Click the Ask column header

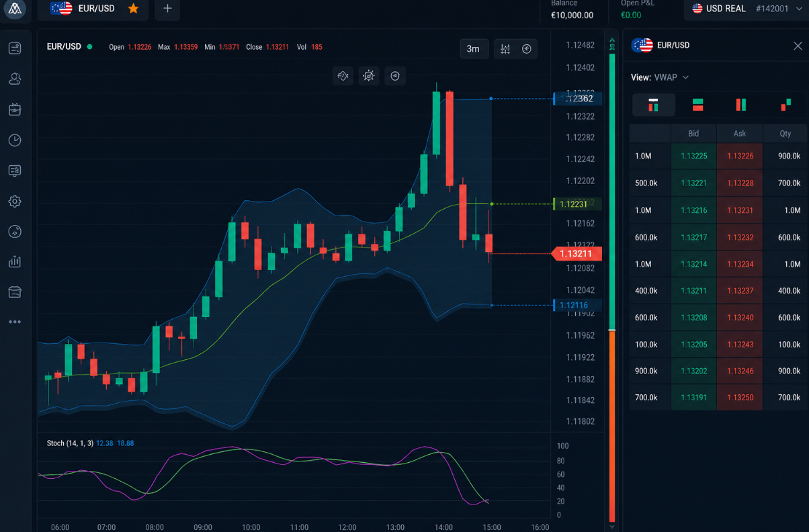click(740, 134)
